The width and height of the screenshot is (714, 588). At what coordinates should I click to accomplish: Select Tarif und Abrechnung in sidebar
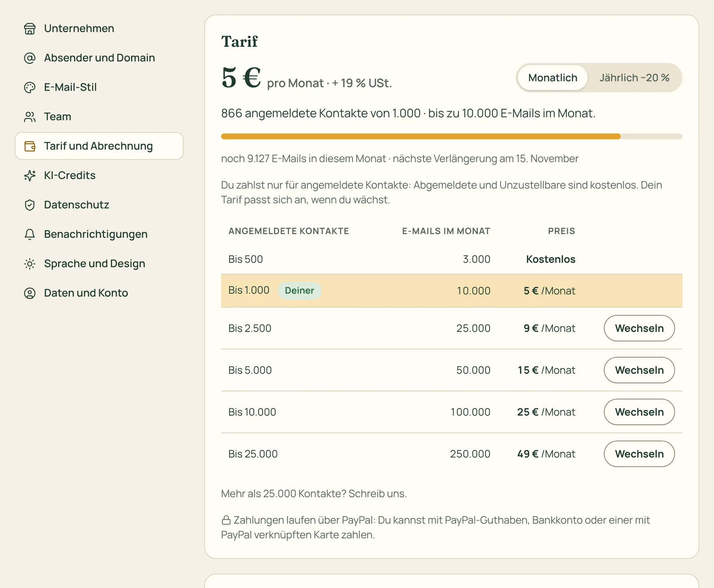tap(99, 146)
